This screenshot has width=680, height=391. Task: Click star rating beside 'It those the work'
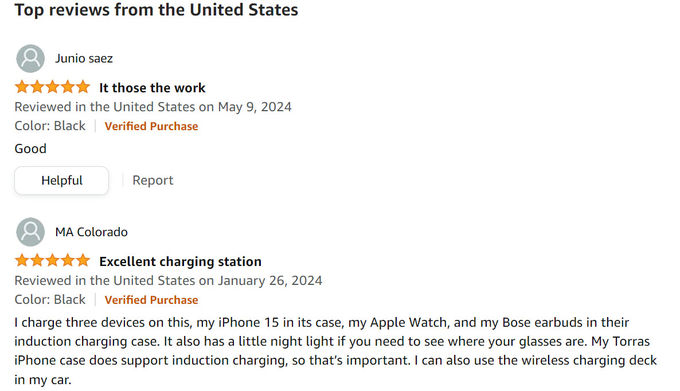tap(52, 87)
